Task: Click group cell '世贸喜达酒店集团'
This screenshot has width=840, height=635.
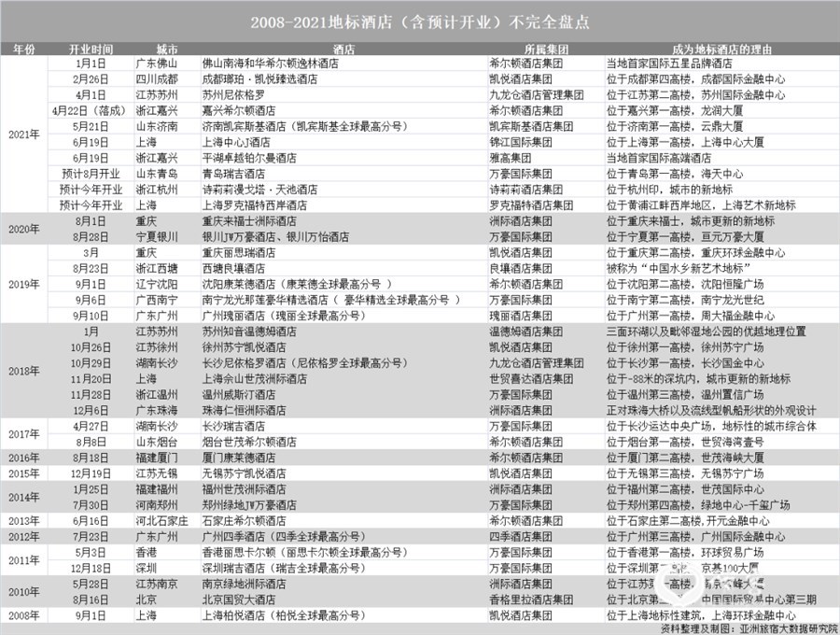Action: click(x=531, y=379)
